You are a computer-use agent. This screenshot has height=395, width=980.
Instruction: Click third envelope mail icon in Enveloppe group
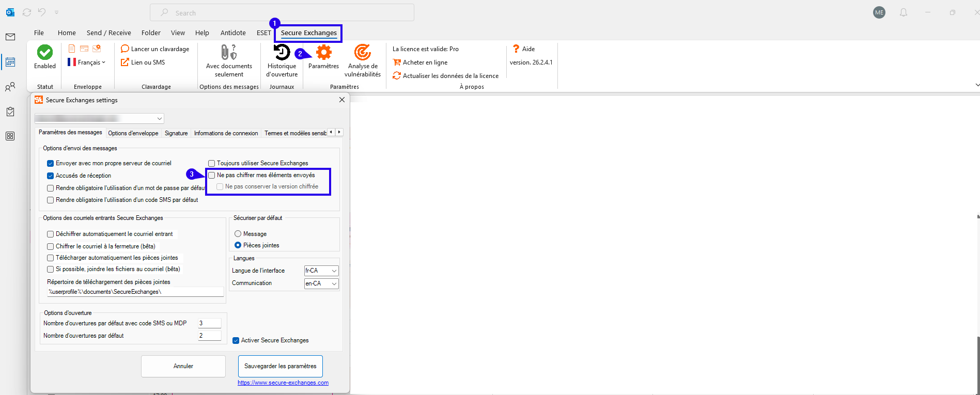[97, 49]
